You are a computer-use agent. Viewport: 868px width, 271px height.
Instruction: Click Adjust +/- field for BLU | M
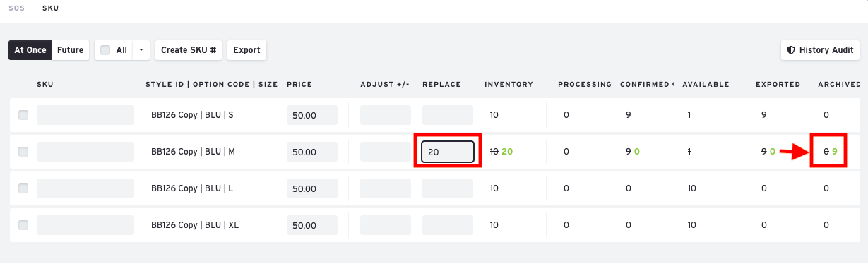pyautogui.click(x=386, y=152)
